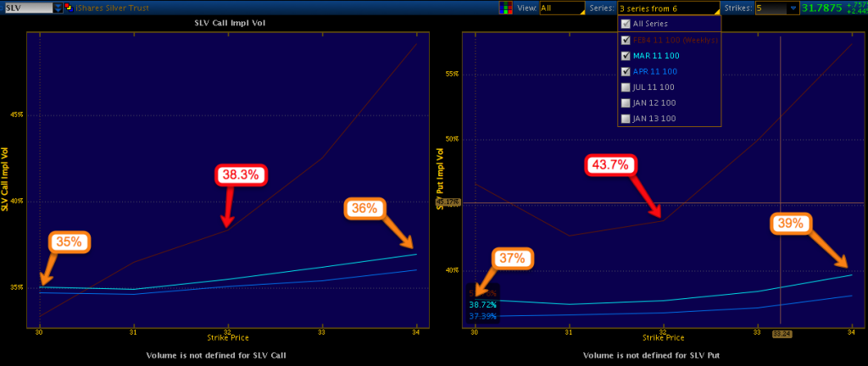Open the View dropdown set to All
868x366 pixels.
click(x=559, y=8)
